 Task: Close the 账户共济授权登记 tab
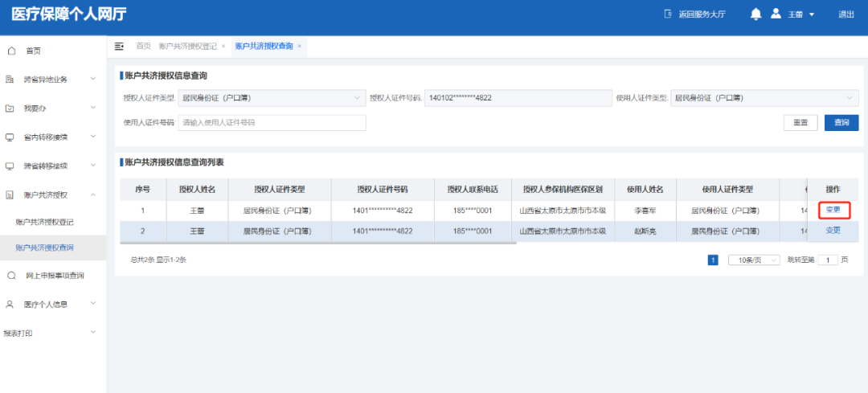pyautogui.click(x=223, y=47)
